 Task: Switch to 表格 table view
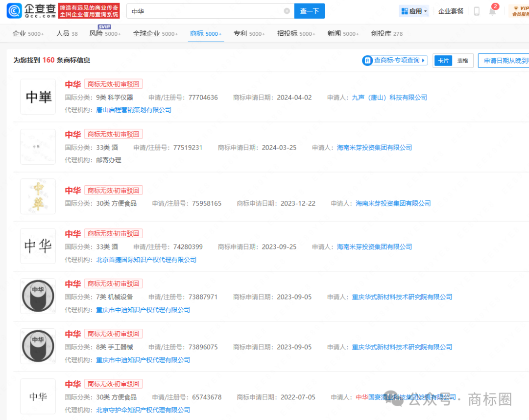[462, 61]
